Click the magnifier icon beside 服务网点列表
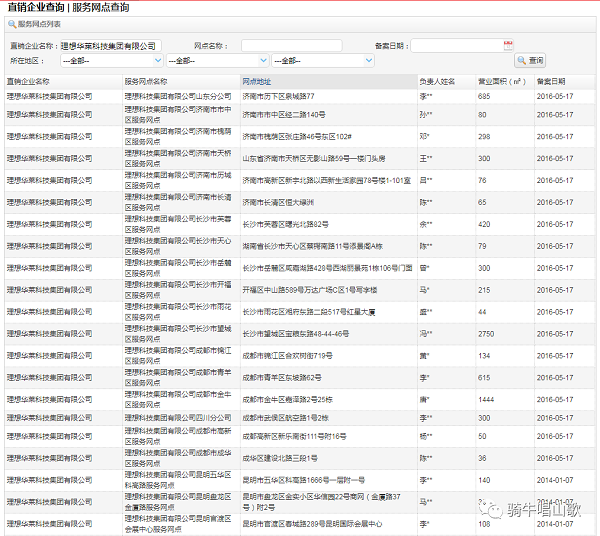Viewport: 600px width, 536px height. [x=12, y=24]
